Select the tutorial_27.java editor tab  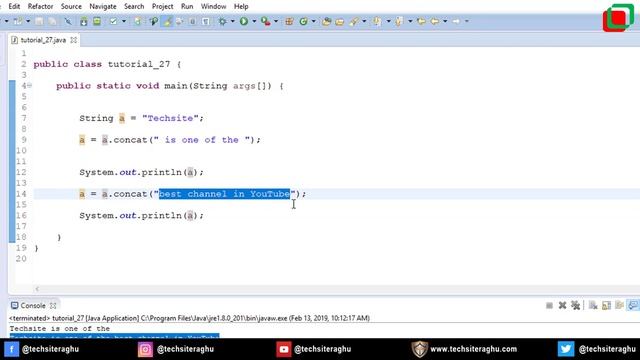point(43,40)
